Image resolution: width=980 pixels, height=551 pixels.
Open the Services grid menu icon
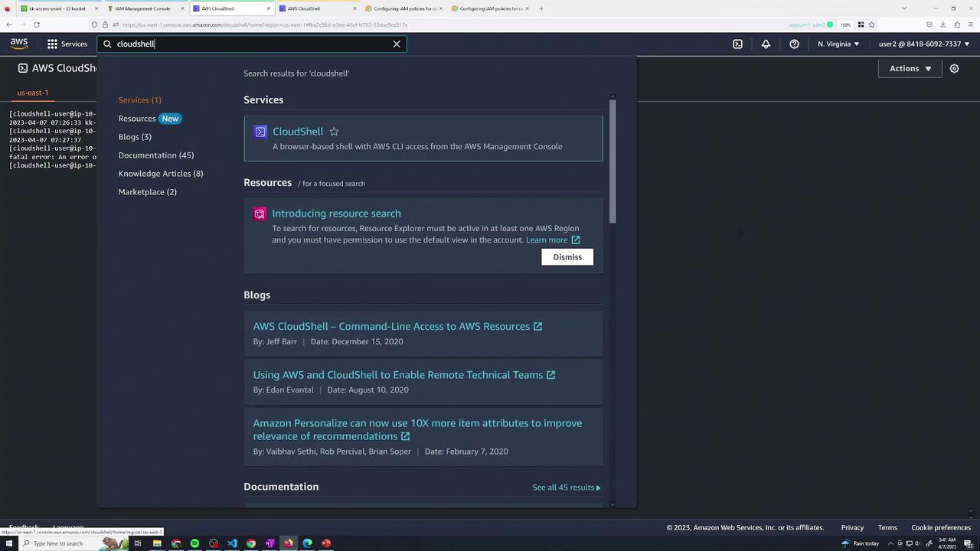point(52,44)
